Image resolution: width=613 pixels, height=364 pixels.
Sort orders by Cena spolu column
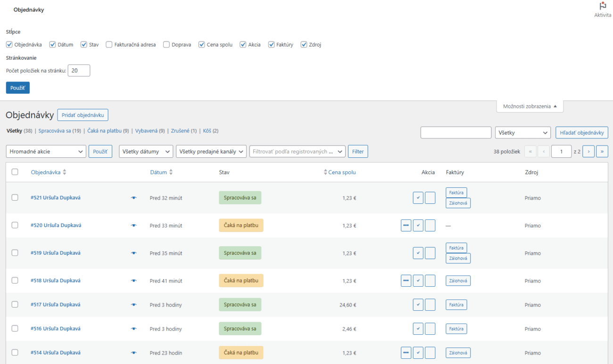(341, 172)
